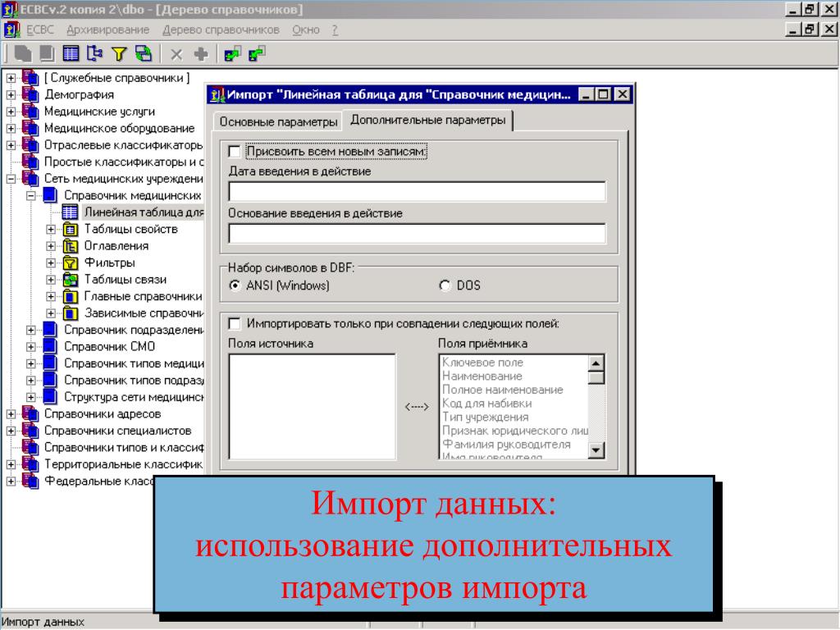Click Основание введения в действие input field

(x=417, y=233)
